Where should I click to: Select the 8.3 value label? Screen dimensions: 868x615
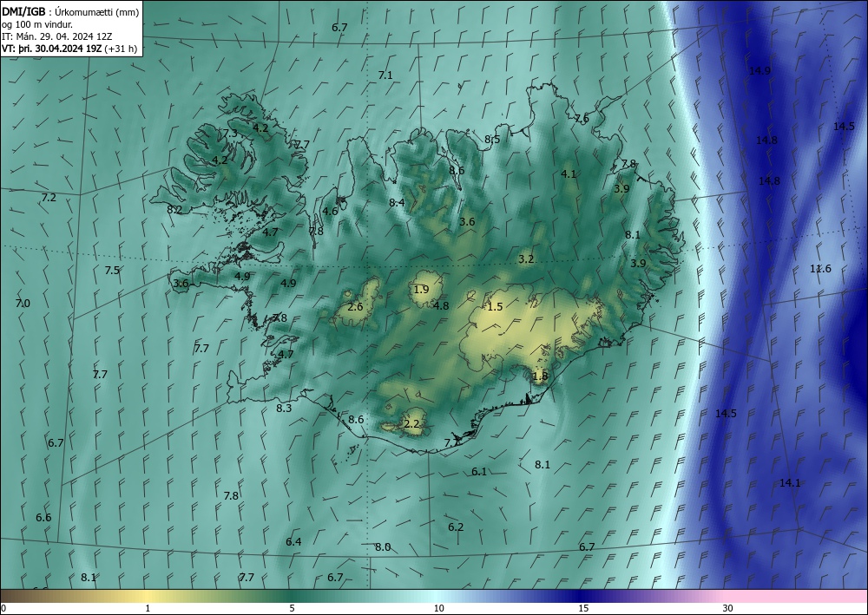pyautogui.click(x=284, y=409)
